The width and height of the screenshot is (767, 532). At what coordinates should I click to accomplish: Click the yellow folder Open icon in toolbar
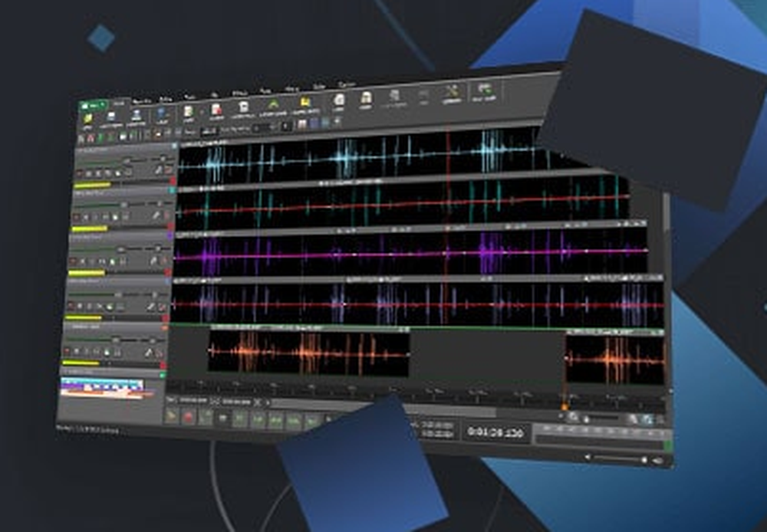click(x=87, y=120)
